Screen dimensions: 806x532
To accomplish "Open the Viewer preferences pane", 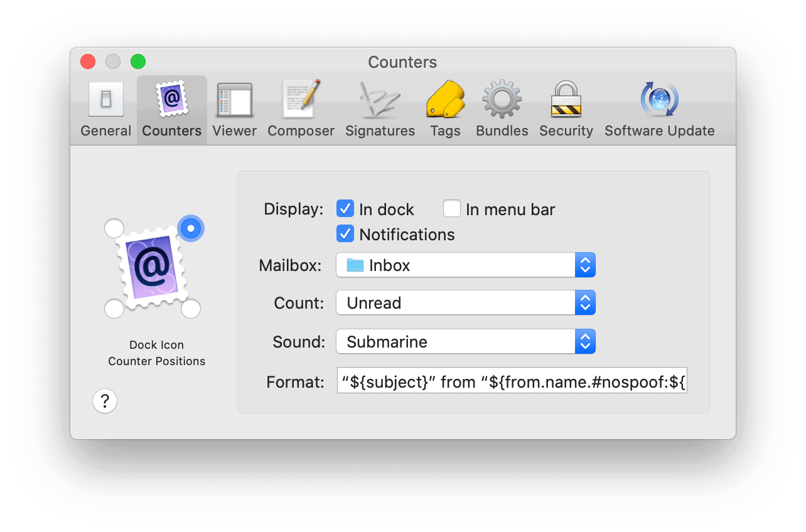I will pyautogui.click(x=234, y=110).
